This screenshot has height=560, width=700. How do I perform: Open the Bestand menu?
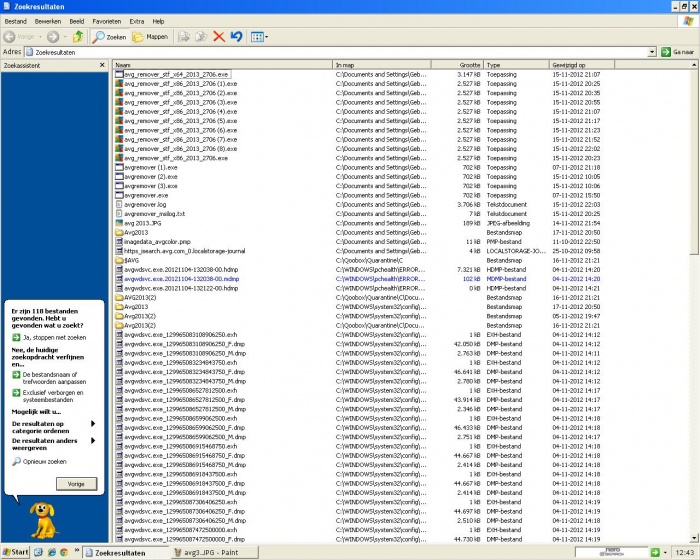click(x=16, y=20)
